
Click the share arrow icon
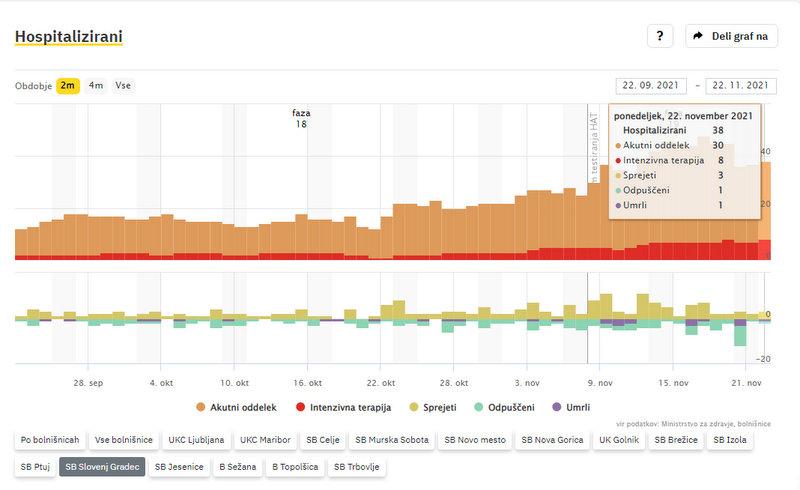[699, 36]
